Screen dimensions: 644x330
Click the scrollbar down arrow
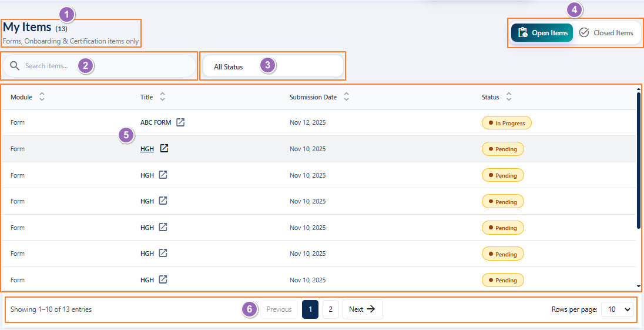click(639, 286)
